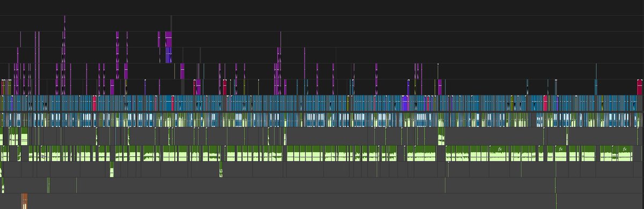The image size is (644, 209).
Task: Select the indigo striped clip beneath the wide purple clip
Action: click(x=169, y=55)
